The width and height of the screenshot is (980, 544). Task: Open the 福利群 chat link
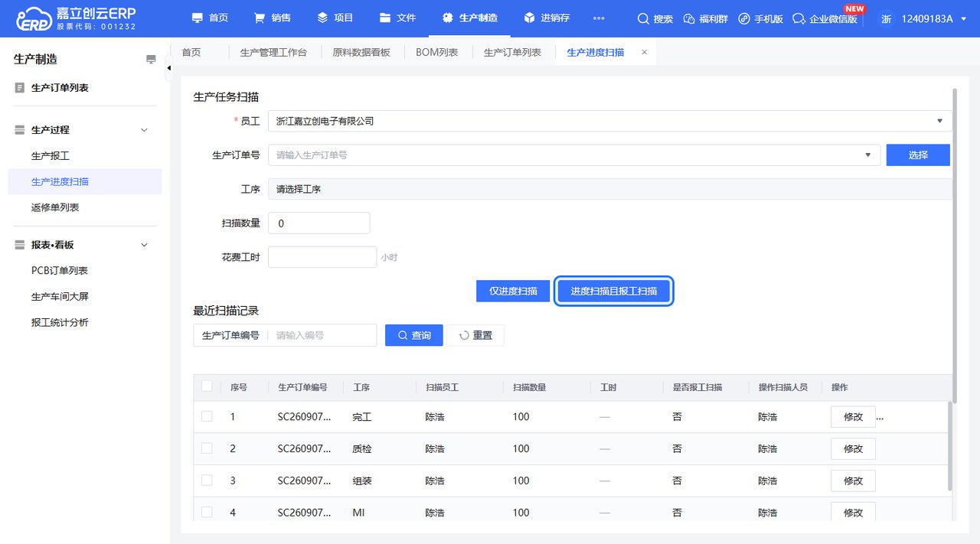pos(705,18)
